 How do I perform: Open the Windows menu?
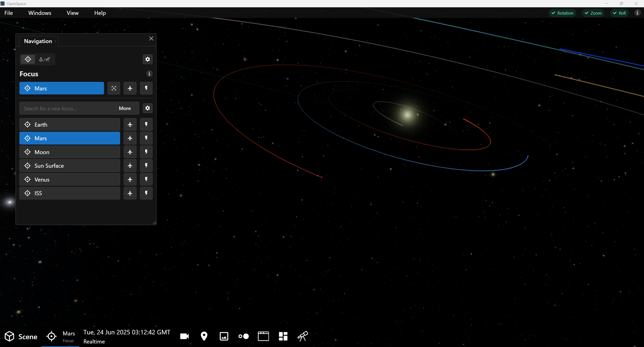click(40, 13)
